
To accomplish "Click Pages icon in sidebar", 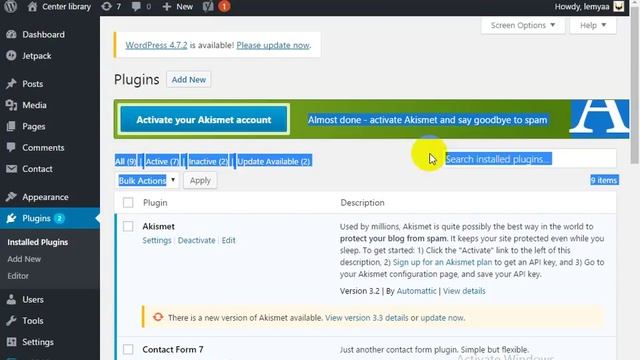I will tap(11, 126).
